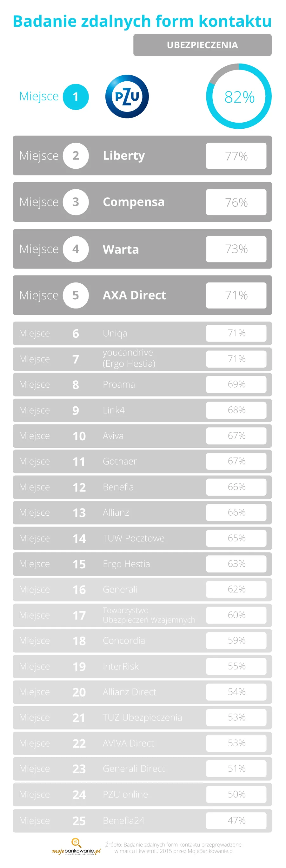Click the Compensa company name
Screen dimensions: 286x868
pos(134,202)
